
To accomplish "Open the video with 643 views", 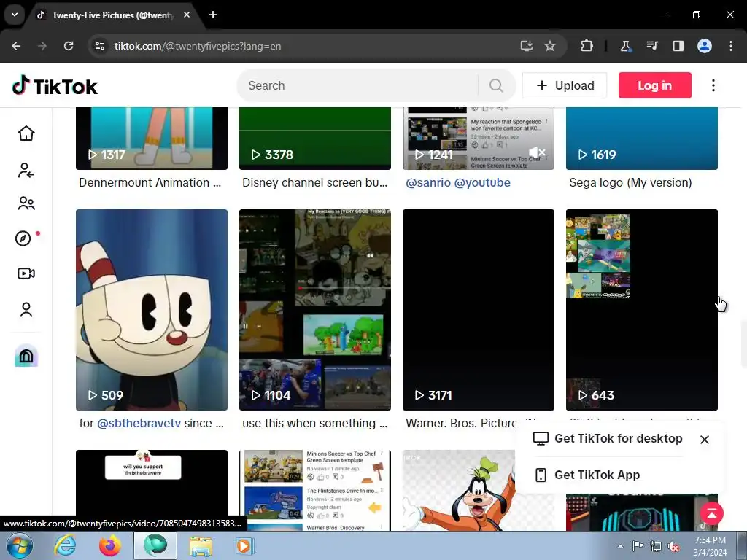I will tap(642, 309).
